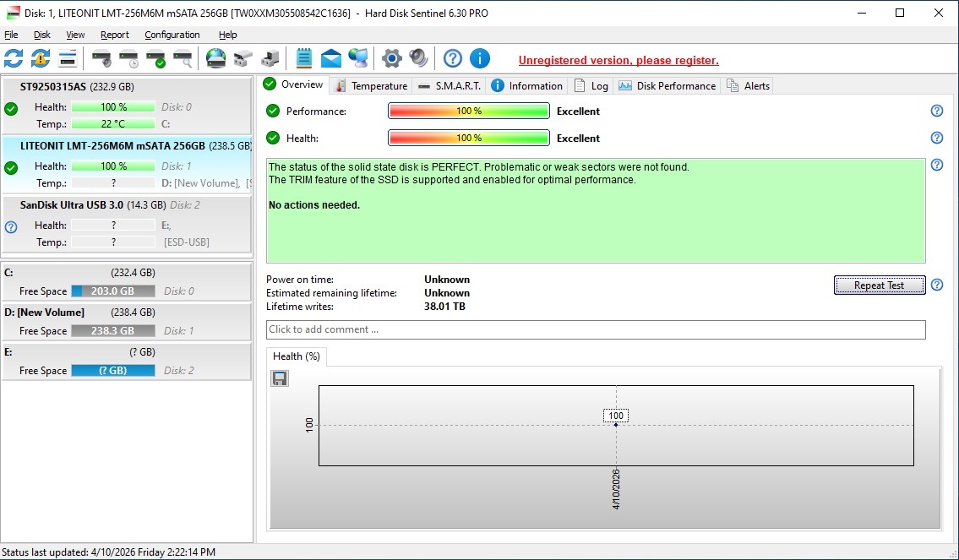
Task: Click help icon beside the green status text
Action: click(x=936, y=165)
